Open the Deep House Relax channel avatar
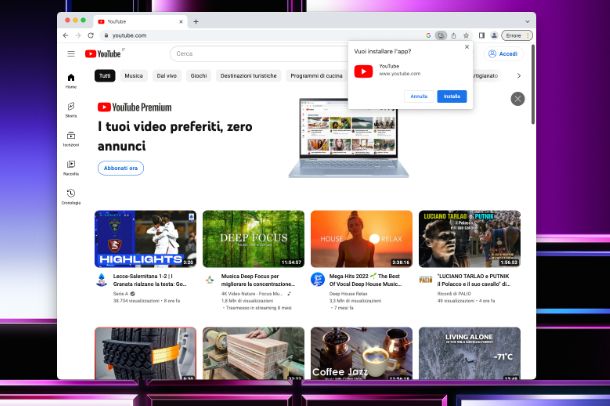This screenshot has width=610, height=406. (x=317, y=279)
